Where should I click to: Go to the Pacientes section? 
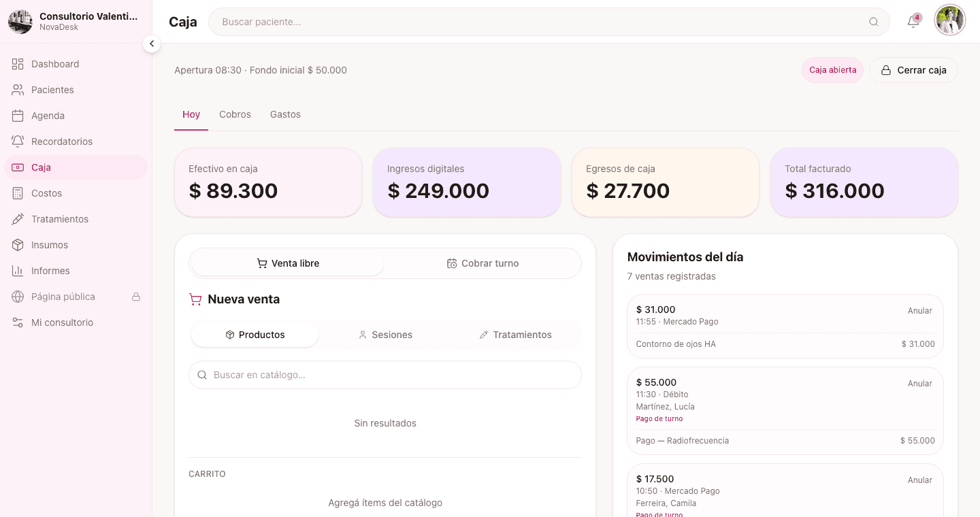pyautogui.click(x=76, y=90)
